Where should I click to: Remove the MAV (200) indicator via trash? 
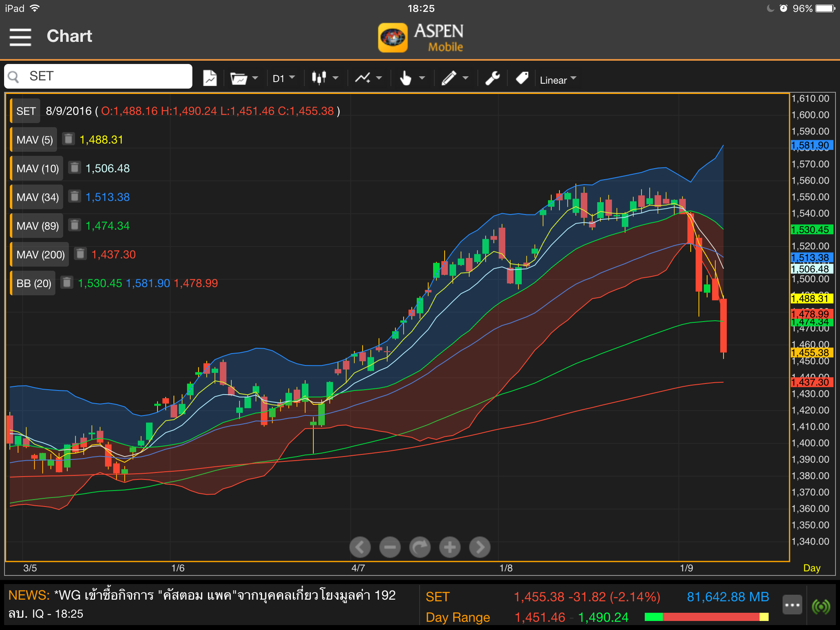pyautogui.click(x=80, y=254)
